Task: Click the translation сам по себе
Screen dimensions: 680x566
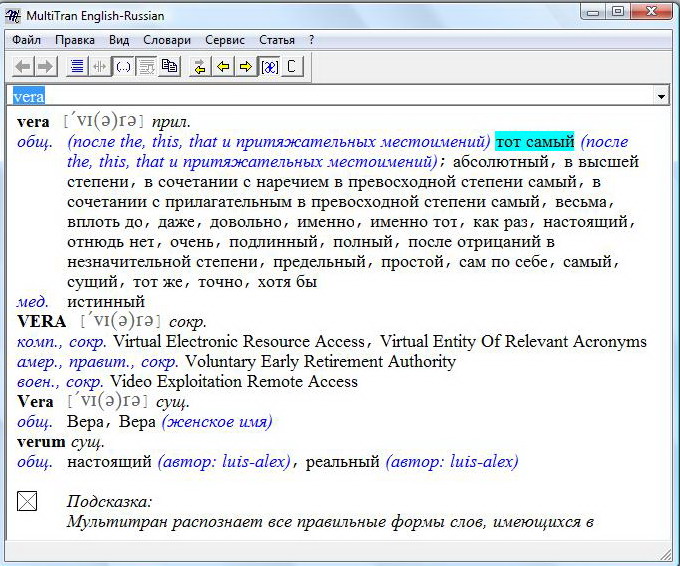Action: [503, 262]
